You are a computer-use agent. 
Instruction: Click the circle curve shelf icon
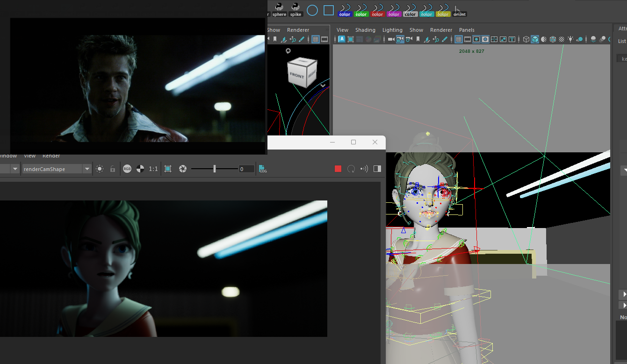[312, 10]
